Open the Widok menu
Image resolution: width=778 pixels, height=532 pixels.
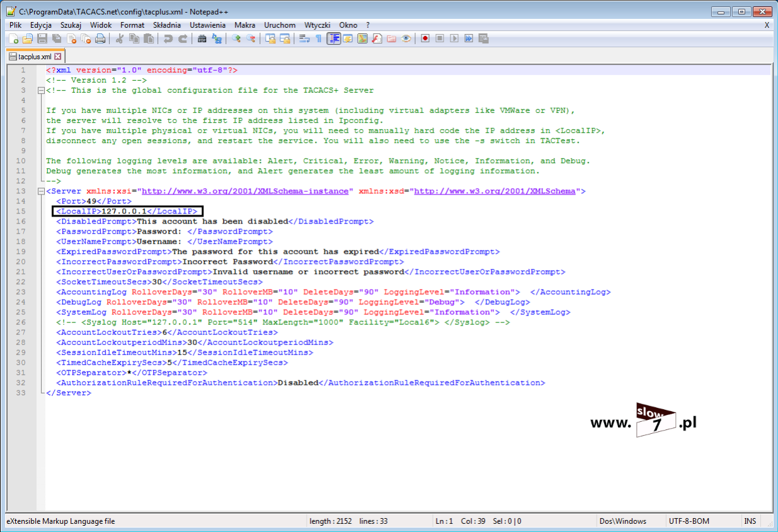(x=101, y=25)
